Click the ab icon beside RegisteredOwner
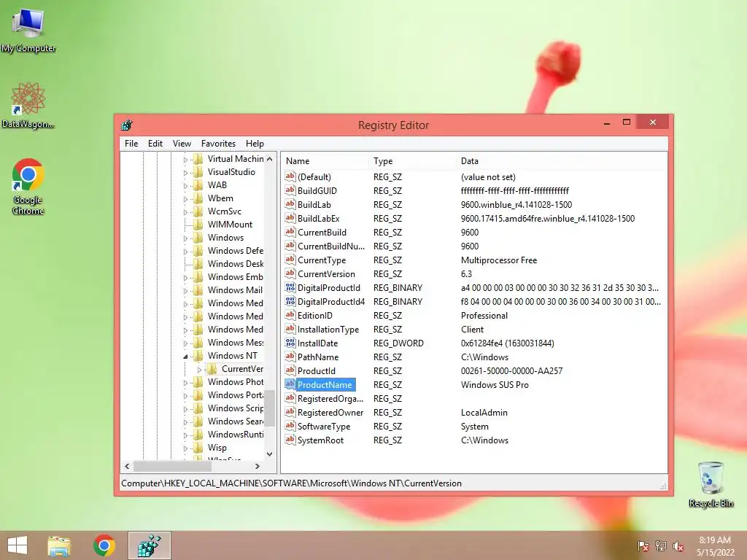This screenshot has height=560, width=747. 290,413
